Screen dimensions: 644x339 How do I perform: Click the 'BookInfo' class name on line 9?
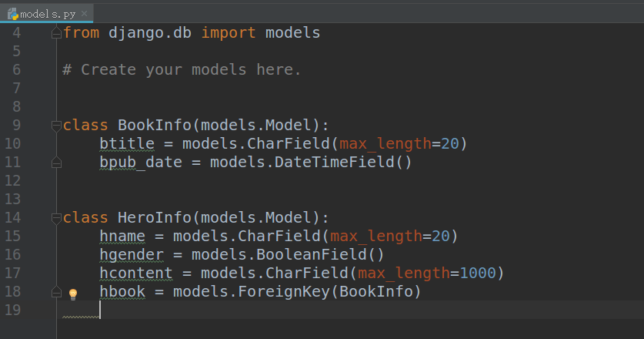(155, 125)
